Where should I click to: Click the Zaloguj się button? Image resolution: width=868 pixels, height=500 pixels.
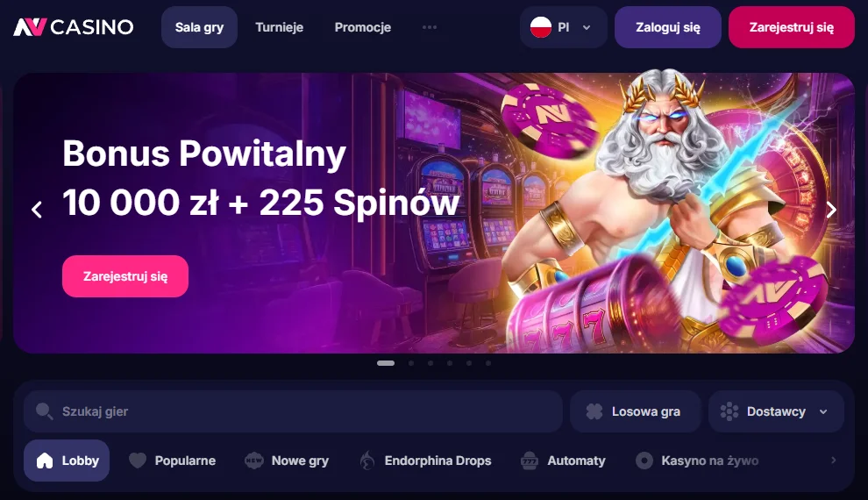point(667,27)
